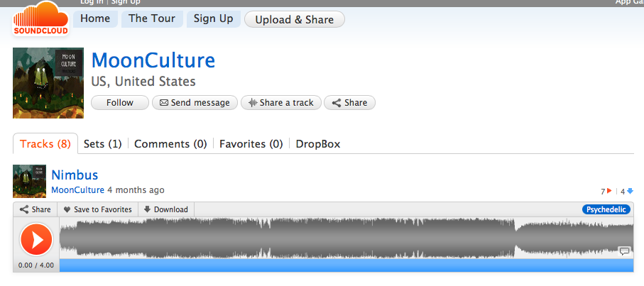The image size is (644, 286).
Task: Follow the MoonCulture profile
Action: 120,103
